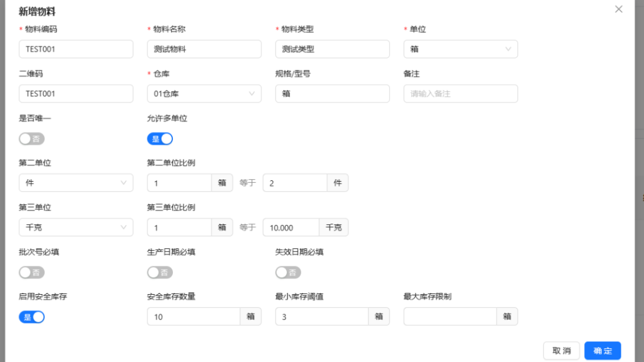Close the 新增物料 dialog with X icon

pos(618,9)
